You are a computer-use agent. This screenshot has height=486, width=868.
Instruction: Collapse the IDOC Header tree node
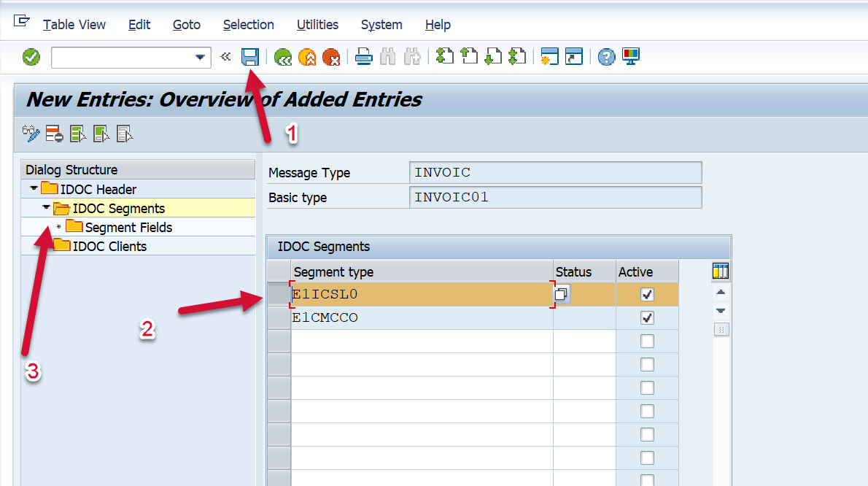point(34,189)
